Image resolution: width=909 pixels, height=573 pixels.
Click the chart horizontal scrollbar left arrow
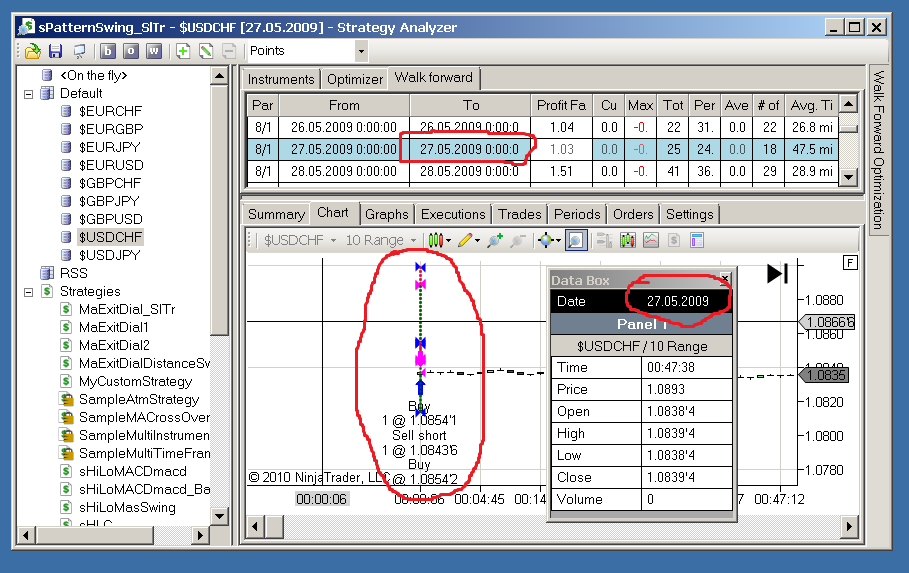tap(255, 527)
